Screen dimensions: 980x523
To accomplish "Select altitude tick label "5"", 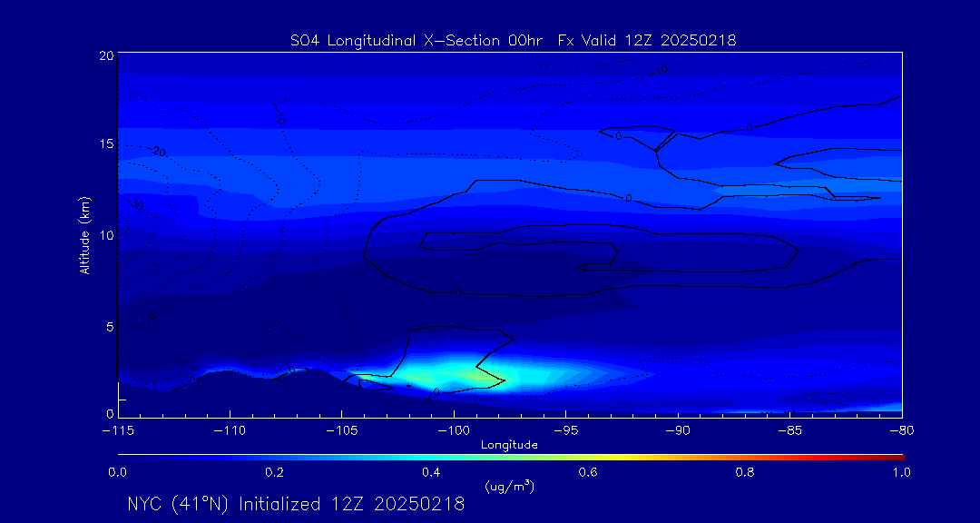I will point(110,326).
